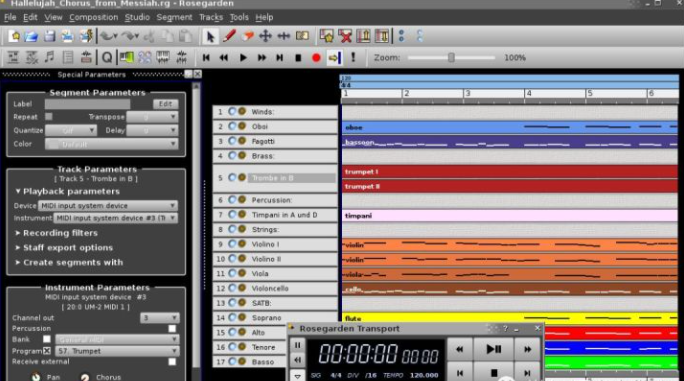Image resolution: width=684 pixels, height=381 pixels.
Task: Select the four-arrow Move tool
Action: (x=265, y=36)
